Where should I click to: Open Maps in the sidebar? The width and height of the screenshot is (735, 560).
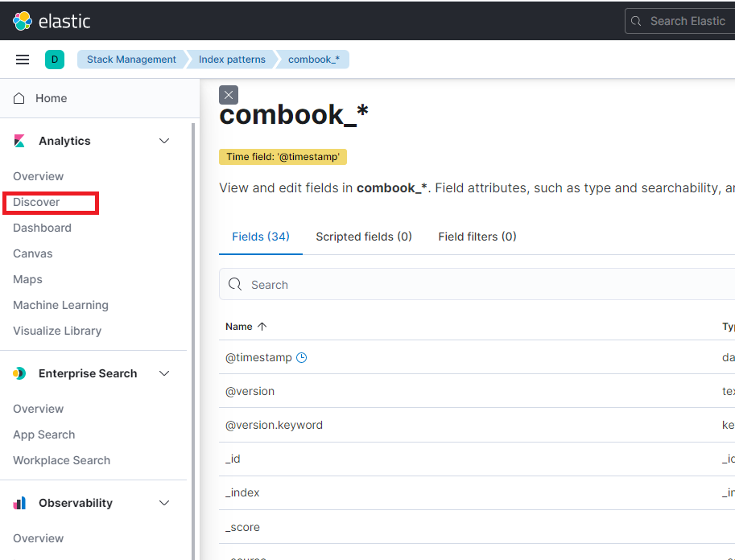(x=27, y=279)
